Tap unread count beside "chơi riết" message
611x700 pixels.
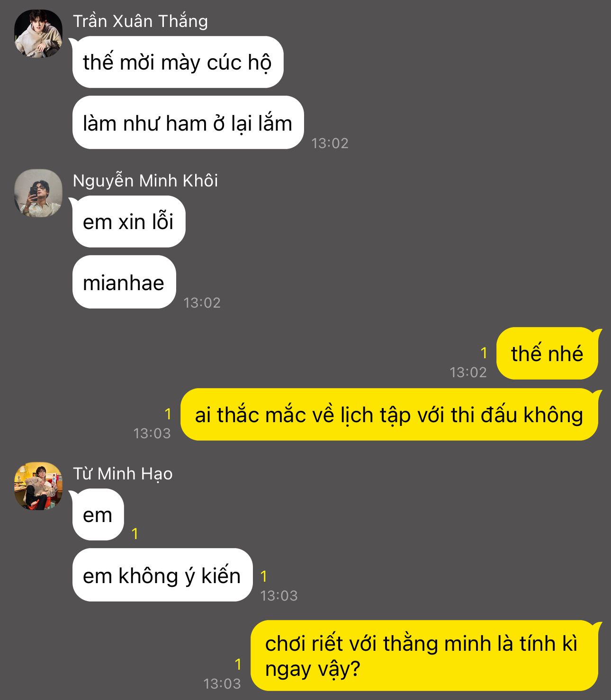coord(238,665)
